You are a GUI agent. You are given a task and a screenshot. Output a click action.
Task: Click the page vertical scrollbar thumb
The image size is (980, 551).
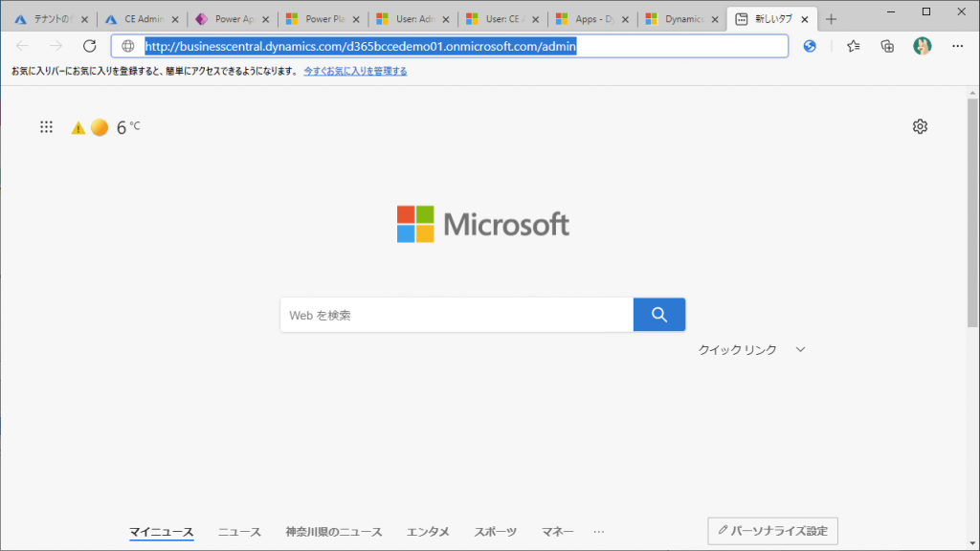click(972, 212)
